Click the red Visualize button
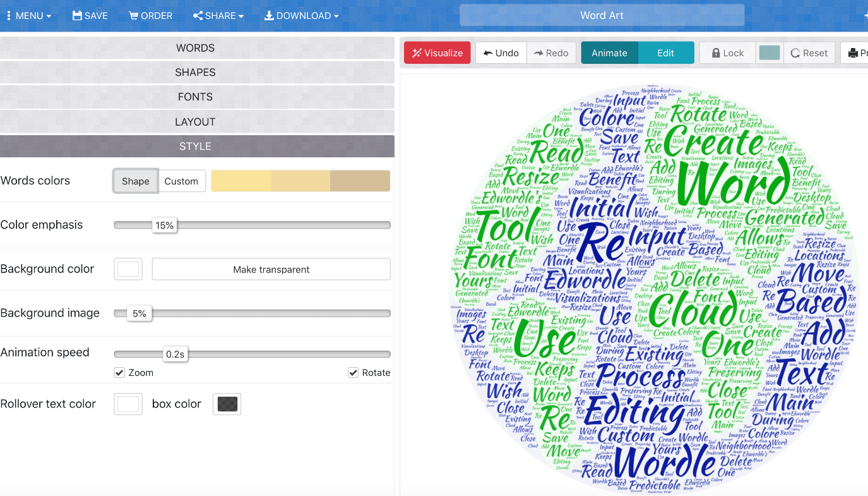Image resolution: width=868 pixels, height=496 pixels. [437, 53]
